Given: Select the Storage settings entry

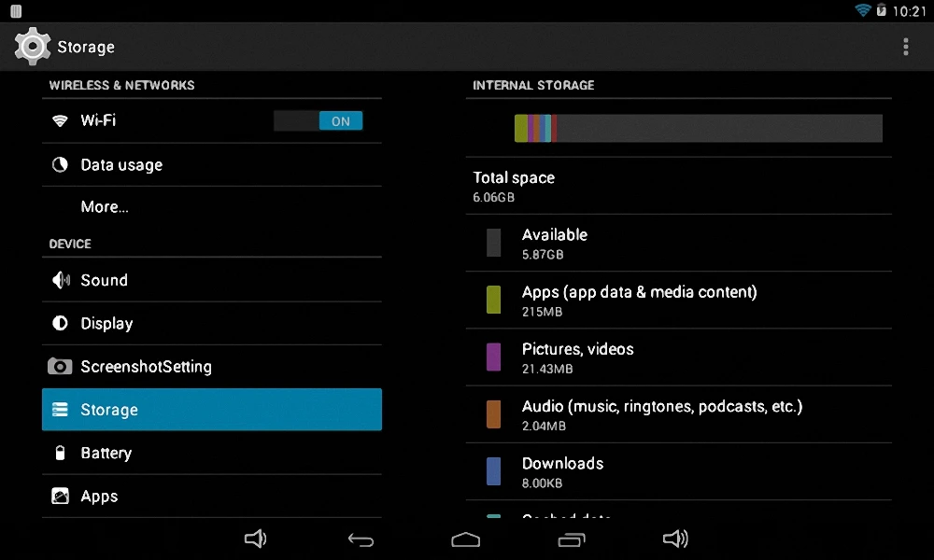Looking at the screenshot, I should click(212, 410).
